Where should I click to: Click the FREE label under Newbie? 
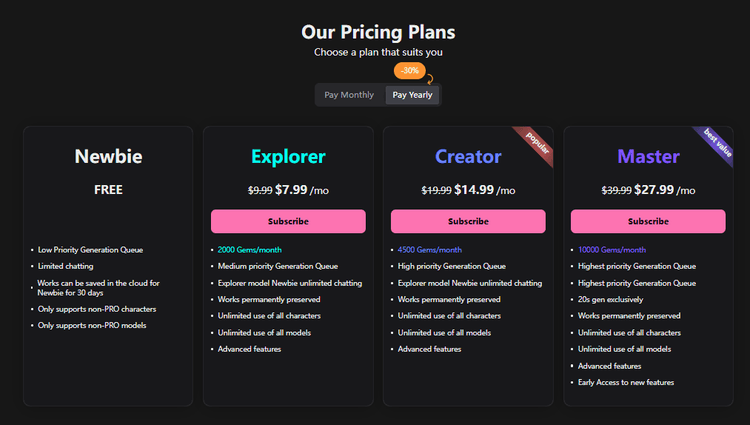pyautogui.click(x=108, y=189)
